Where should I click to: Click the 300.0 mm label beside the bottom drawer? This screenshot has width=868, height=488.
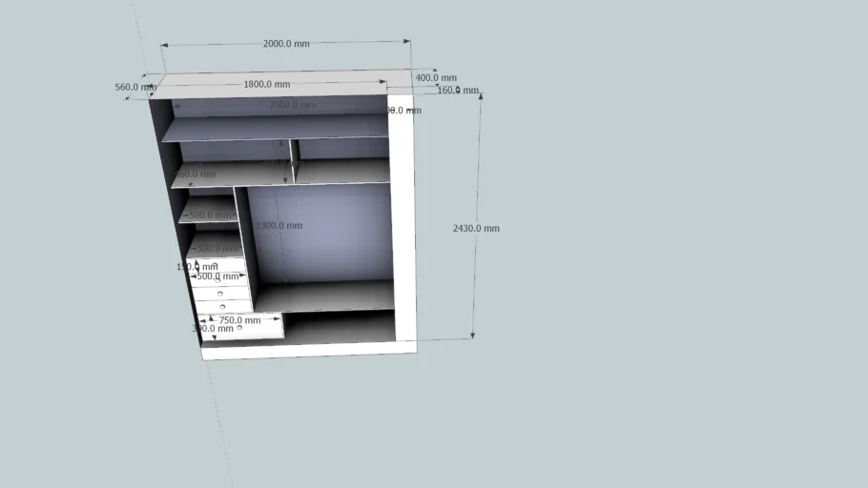[213, 329]
